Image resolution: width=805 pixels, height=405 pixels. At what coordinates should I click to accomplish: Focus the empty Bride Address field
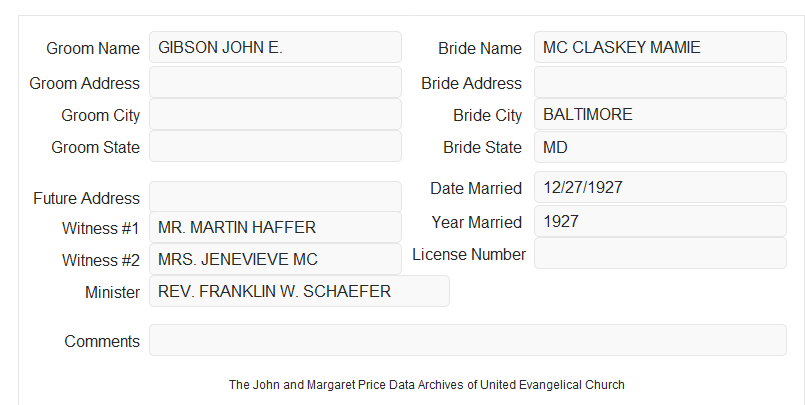pyautogui.click(x=660, y=82)
